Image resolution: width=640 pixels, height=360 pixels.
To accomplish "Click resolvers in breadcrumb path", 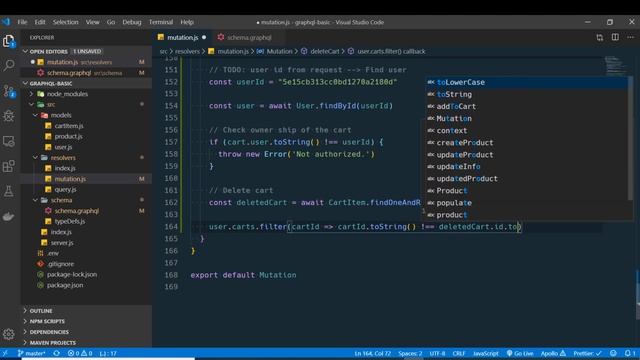I will pos(187,51).
